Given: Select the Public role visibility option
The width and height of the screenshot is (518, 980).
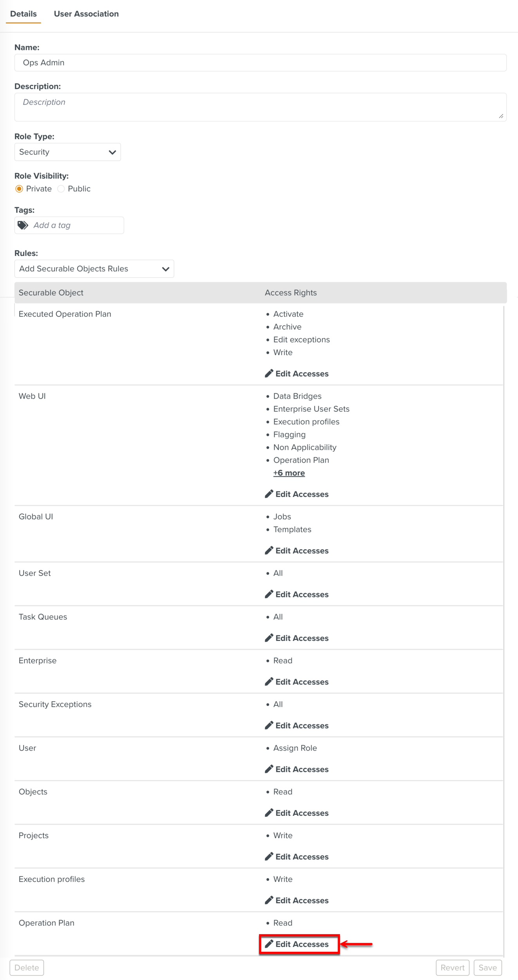Looking at the screenshot, I should pos(61,189).
